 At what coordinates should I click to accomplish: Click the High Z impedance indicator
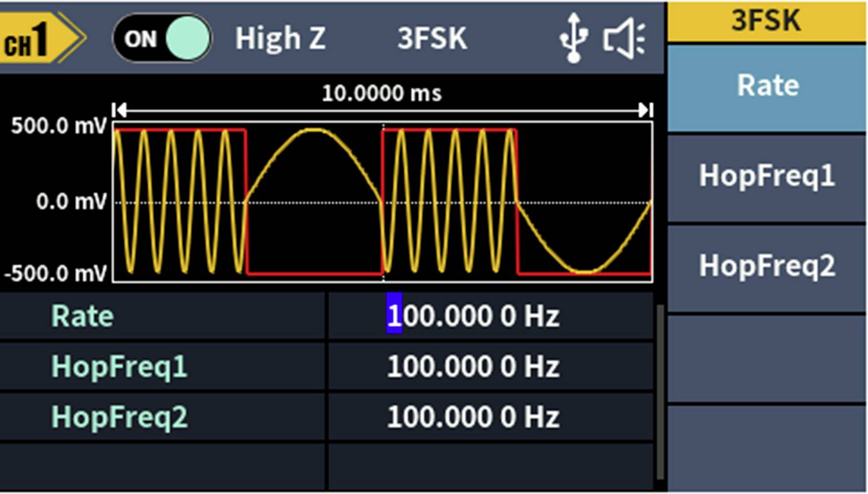pyautogui.click(x=281, y=39)
